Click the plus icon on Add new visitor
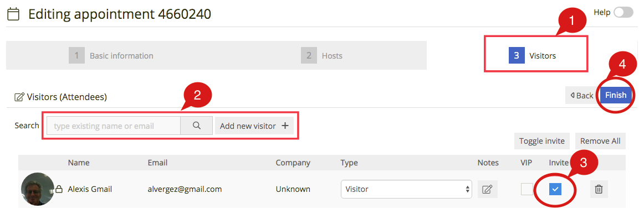644x219 pixels. pos(285,126)
